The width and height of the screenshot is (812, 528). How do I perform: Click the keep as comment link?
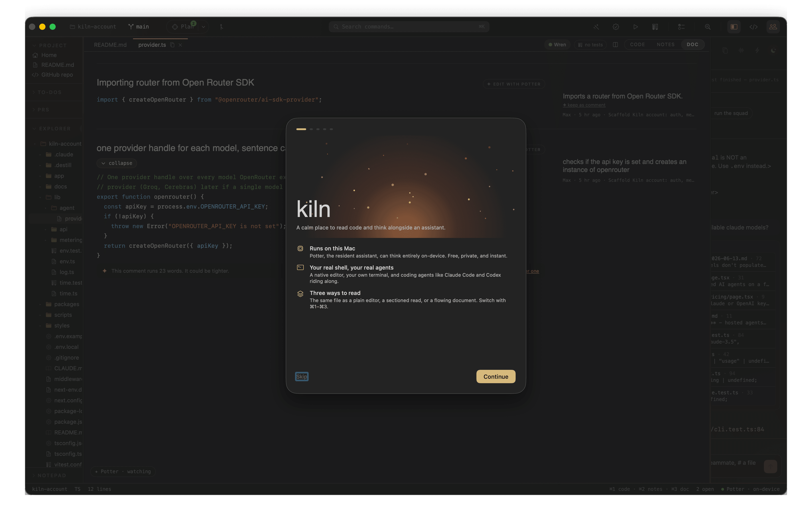point(584,105)
